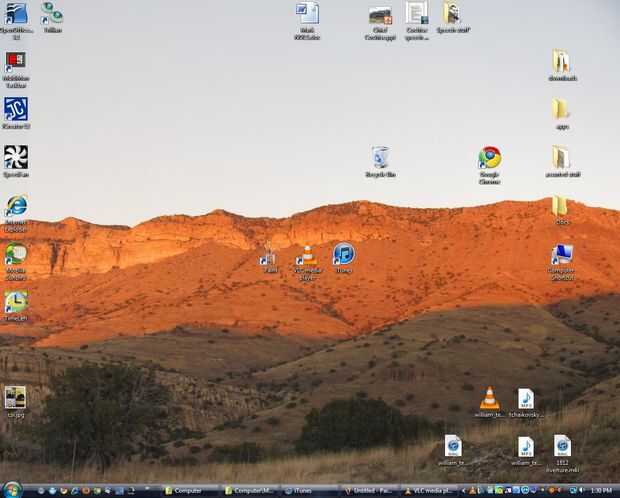Select the apps folder
Image resolution: width=620 pixels, height=498 pixels.
pyautogui.click(x=562, y=114)
